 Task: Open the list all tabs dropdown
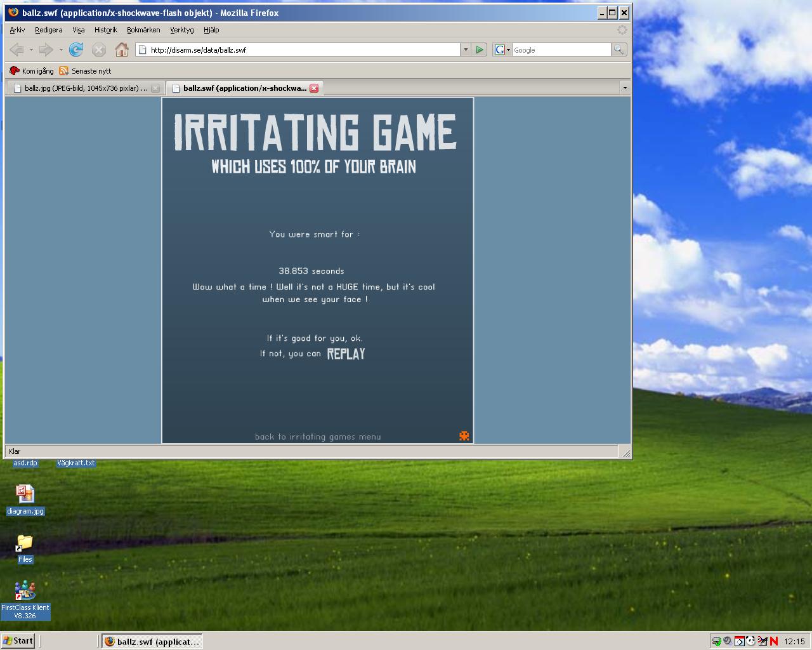(624, 88)
